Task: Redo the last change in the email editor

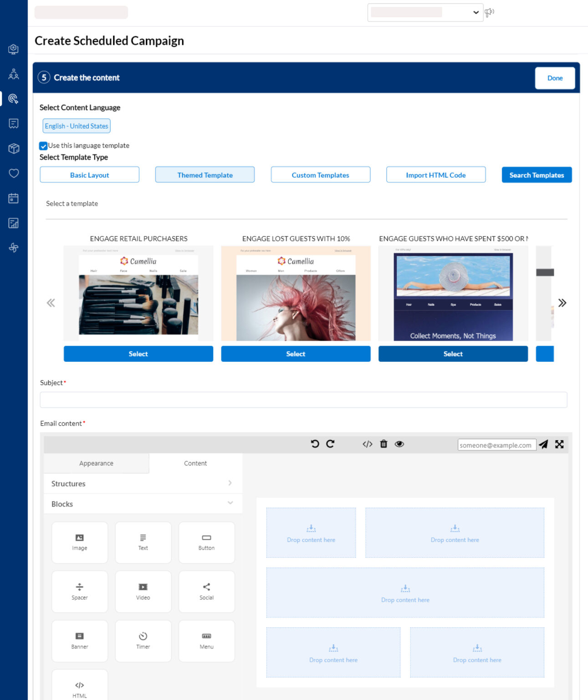Action: tap(330, 444)
